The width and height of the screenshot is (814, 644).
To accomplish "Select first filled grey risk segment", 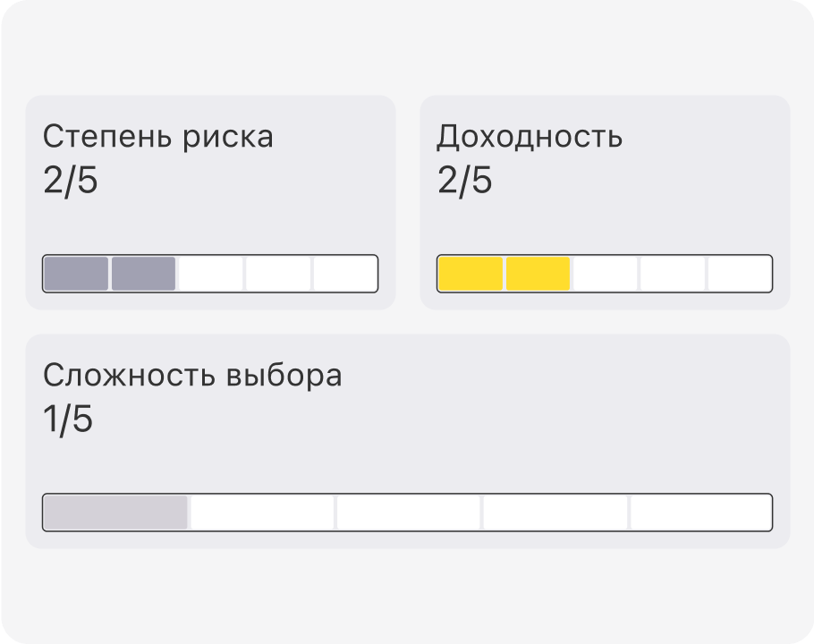I will pos(76,274).
